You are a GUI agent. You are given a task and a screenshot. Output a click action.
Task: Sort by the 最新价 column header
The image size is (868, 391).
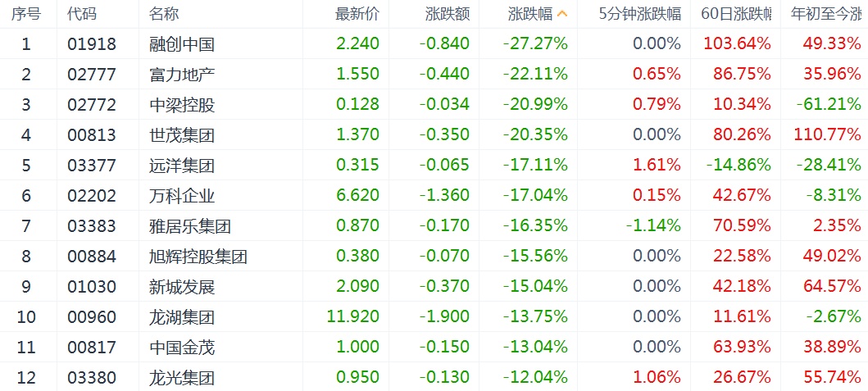[x=357, y=14]
